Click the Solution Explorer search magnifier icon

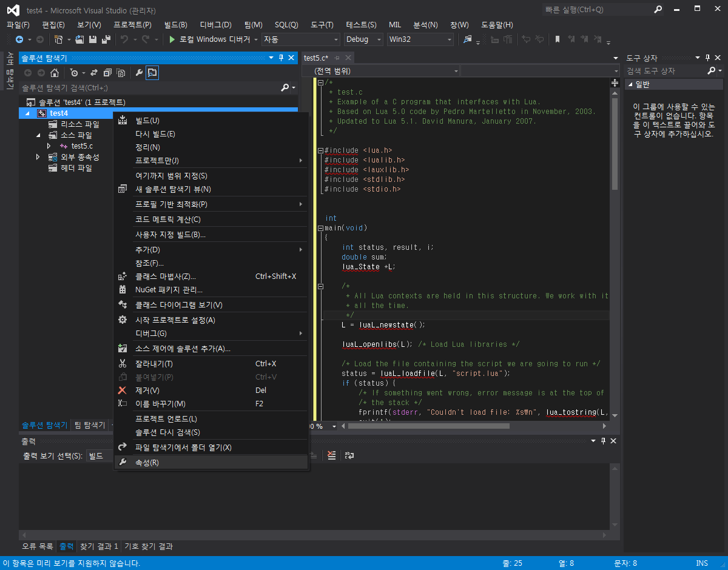[x=285, y=88]
